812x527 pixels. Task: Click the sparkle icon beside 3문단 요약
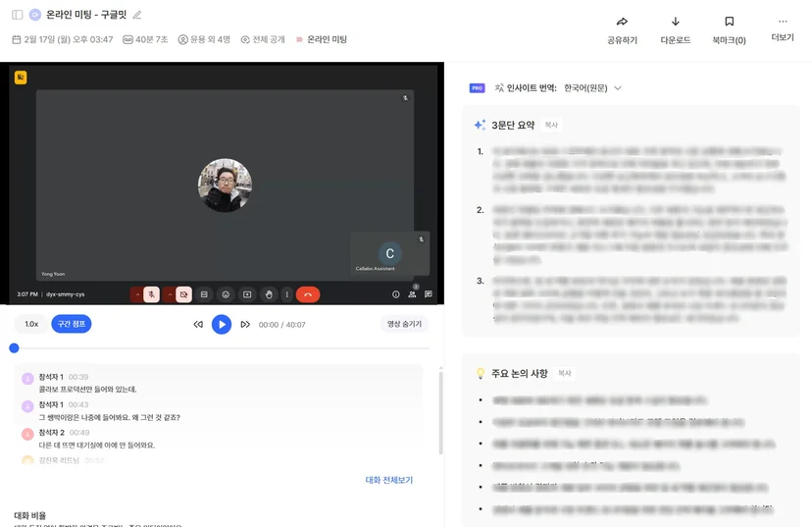point(481,125)
